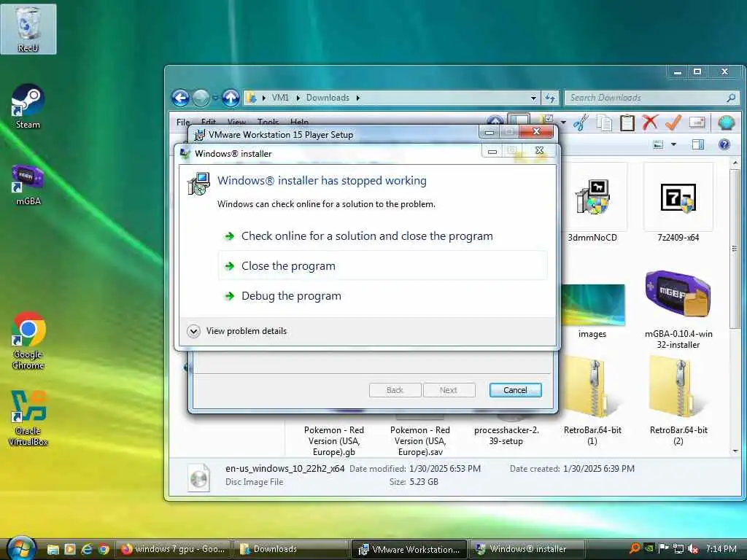This screenshot has width=747, height=560.
Task: Cut with the scissors toolbar icon
Action: [x=581, y=122]
